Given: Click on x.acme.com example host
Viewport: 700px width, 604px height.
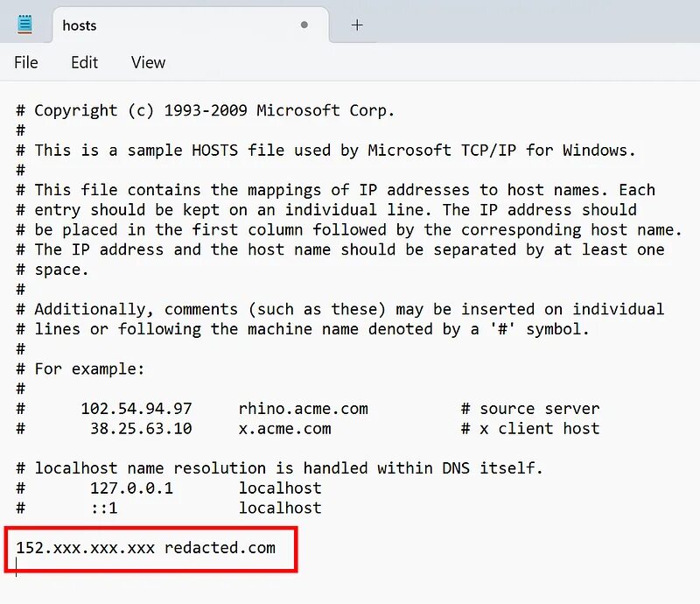Looking at the screenshot, I should [285, 429].
